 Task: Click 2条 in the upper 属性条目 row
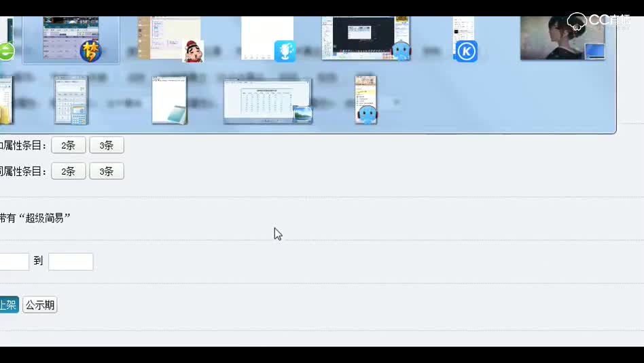click(68, 145)
